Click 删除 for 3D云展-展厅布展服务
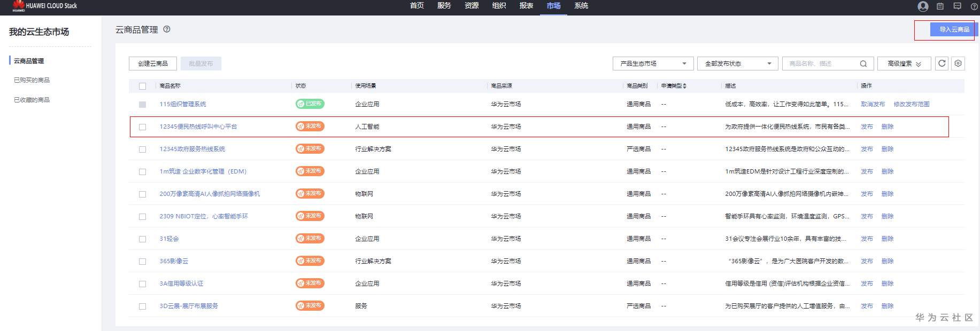 tap(888, 306)
